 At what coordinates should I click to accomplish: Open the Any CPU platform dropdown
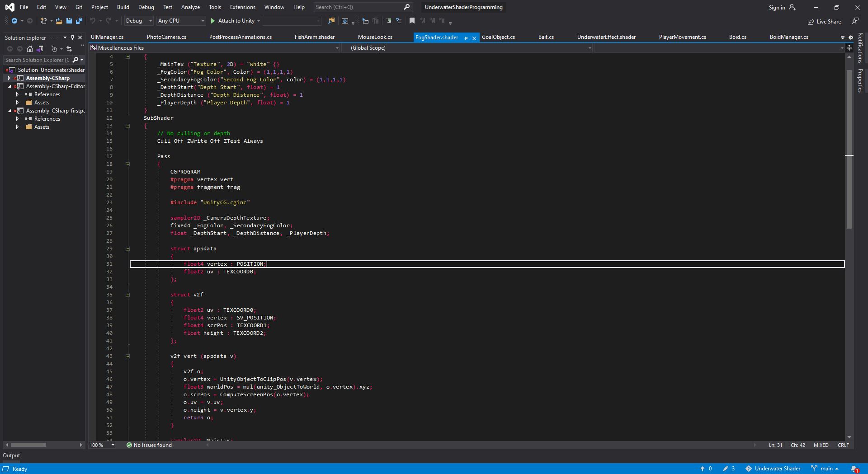pyautogui.click(x=181, y=21)
